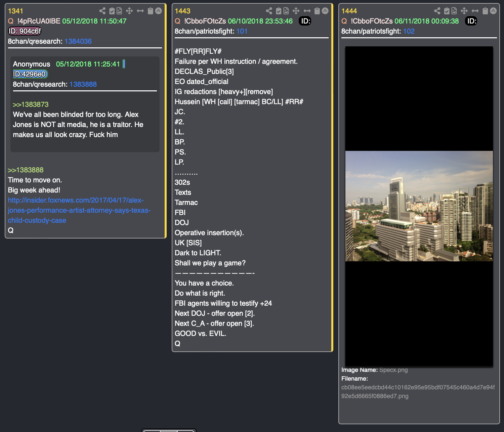The image size is (504, 432).
Task: Click timestamp 06/10/2018 23:53:46
Action: click(260, 21)
